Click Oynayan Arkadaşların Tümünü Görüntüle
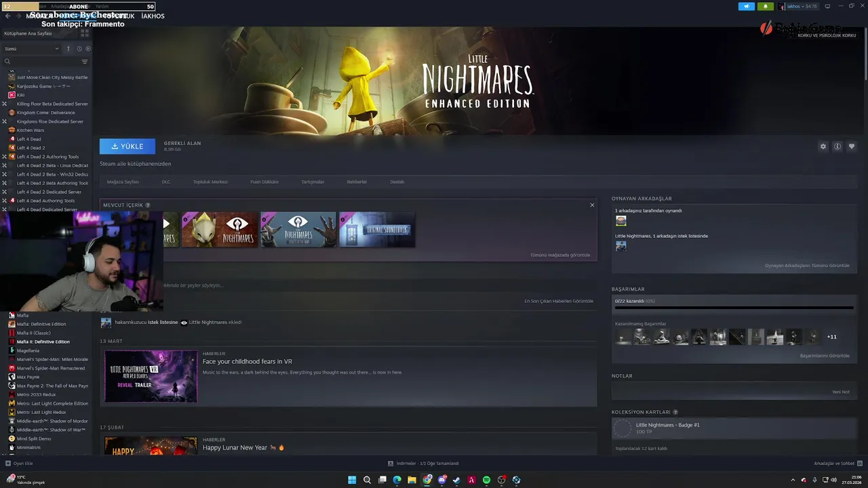The image size is (868, 488). coord(807,266)
